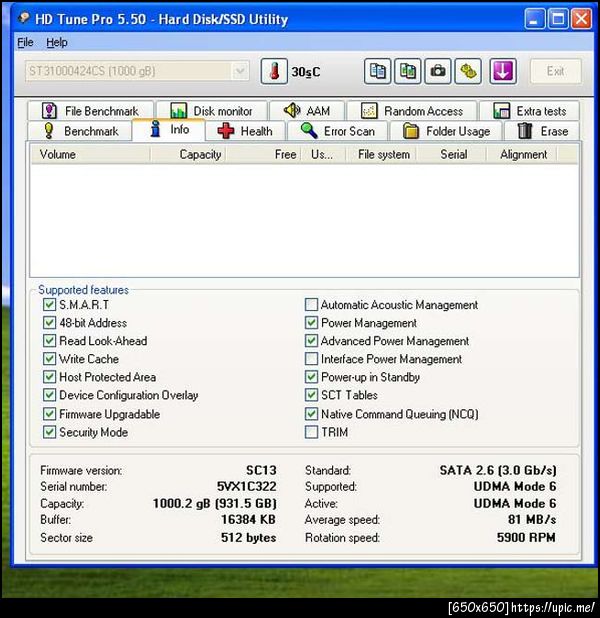This screenshot has height=618, width=600.
Task: Click the serial number 5VX1C322
Action: (246, 486)
